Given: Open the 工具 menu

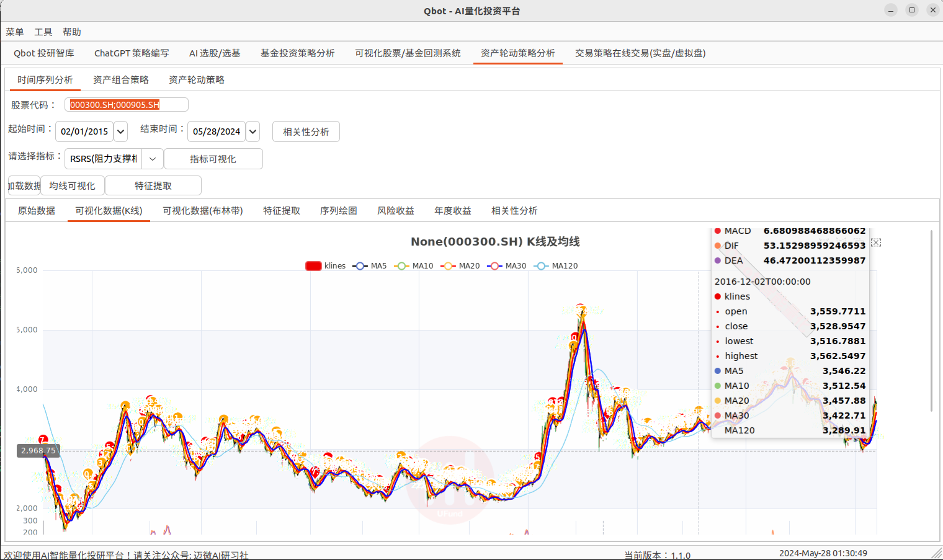Looking at the screenshot, I should click(x=43, y=32).
